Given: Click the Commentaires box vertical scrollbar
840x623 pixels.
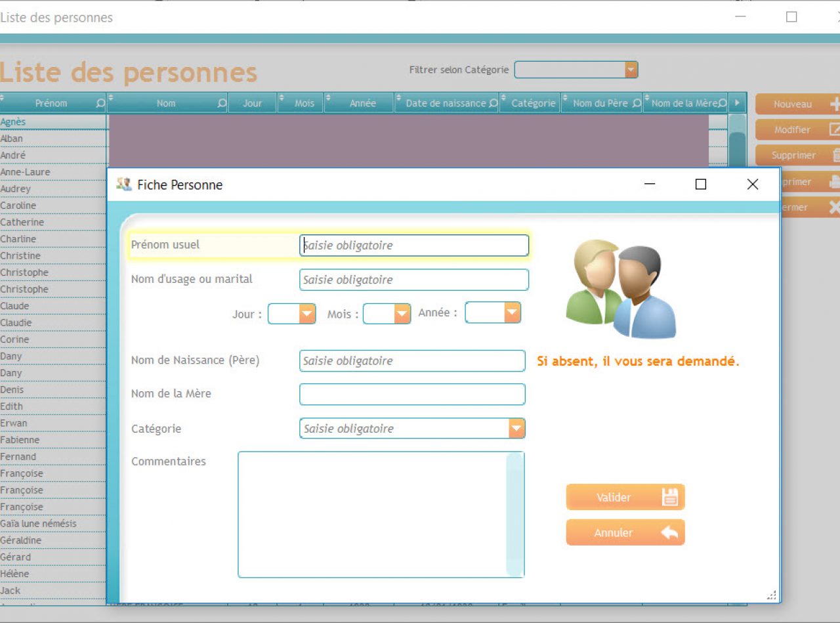Looking at the screenshot, I should pyautogui.click(x=515, y=514).
